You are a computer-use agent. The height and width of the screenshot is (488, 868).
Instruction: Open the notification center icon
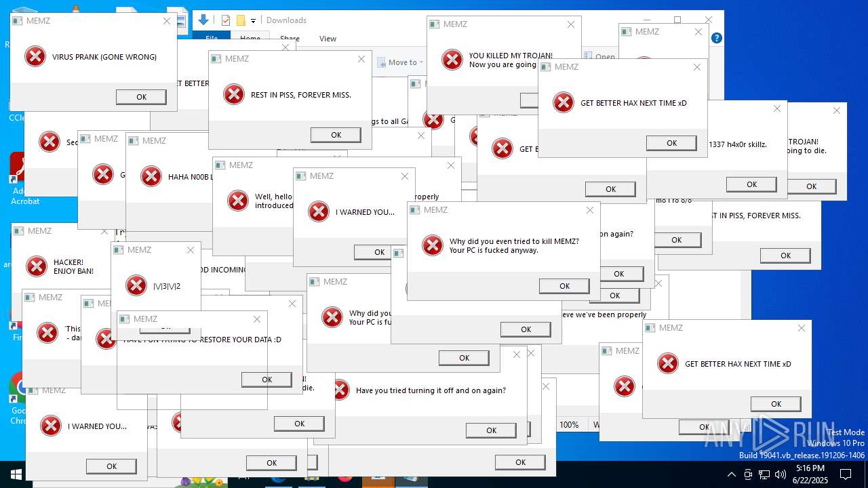click(x=846, y=474)
